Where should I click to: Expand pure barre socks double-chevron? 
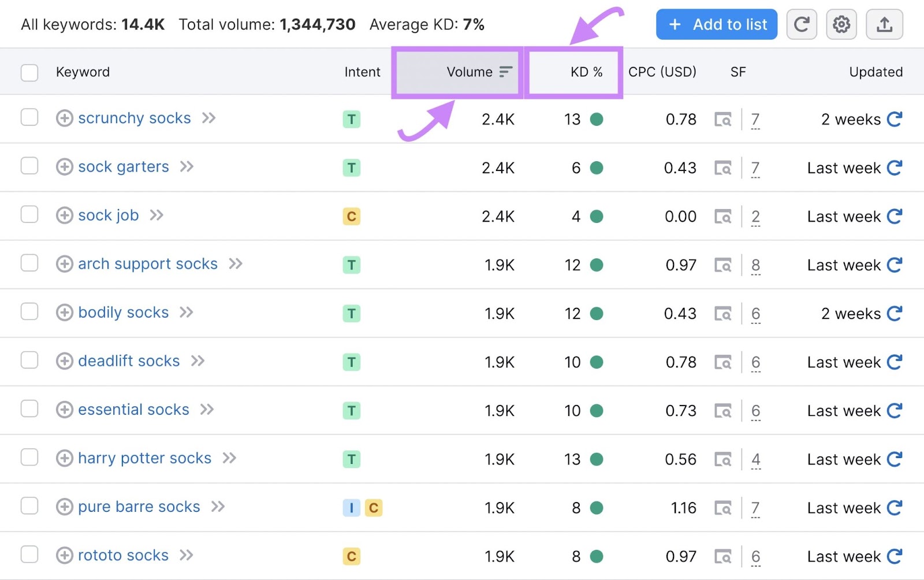tap(218, 507)
